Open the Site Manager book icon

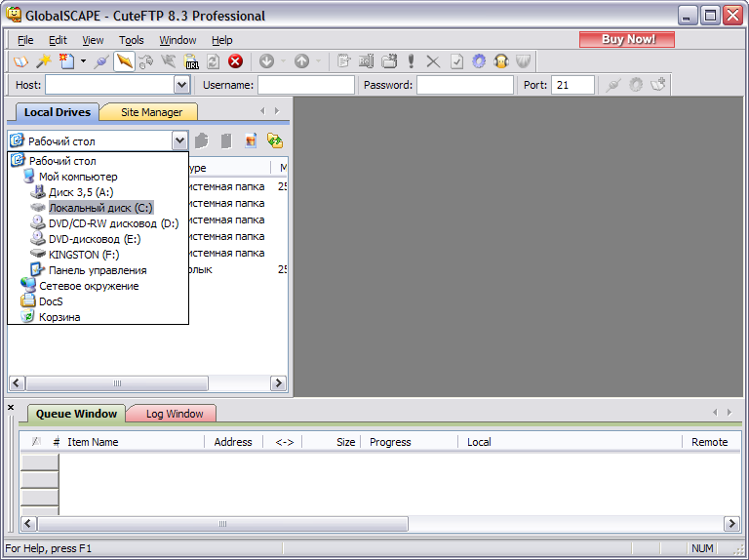tap(20, 61)
